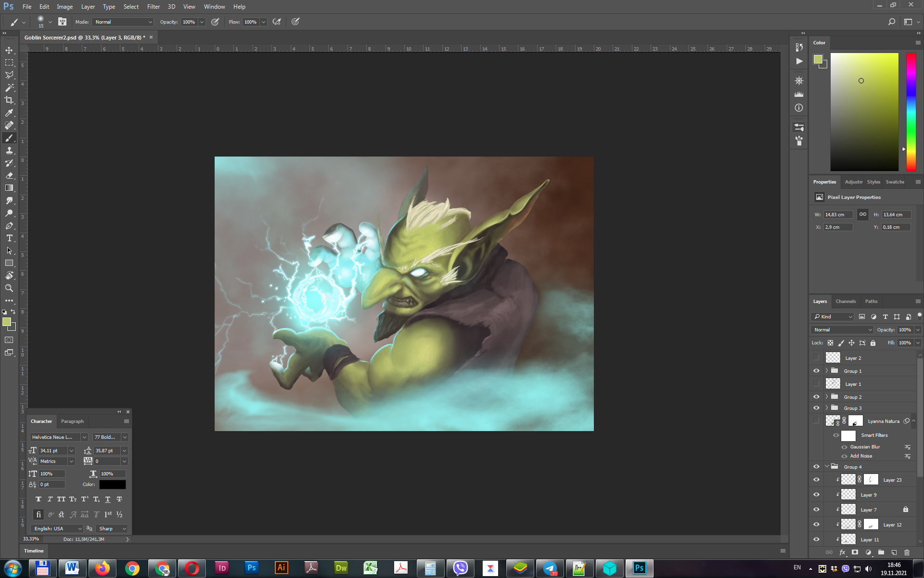
Task: Create new fill or adjustment layer
Action: (x=868, y=552)
